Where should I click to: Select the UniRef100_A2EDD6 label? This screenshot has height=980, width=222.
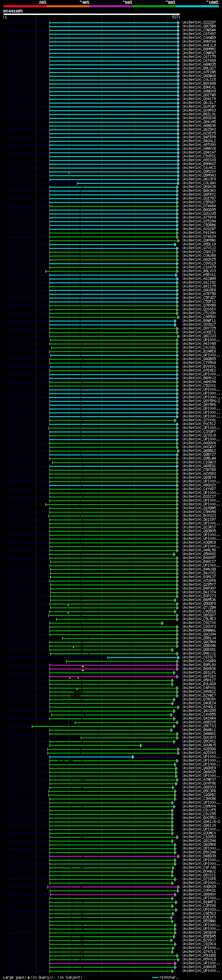(x=199, y=749)
